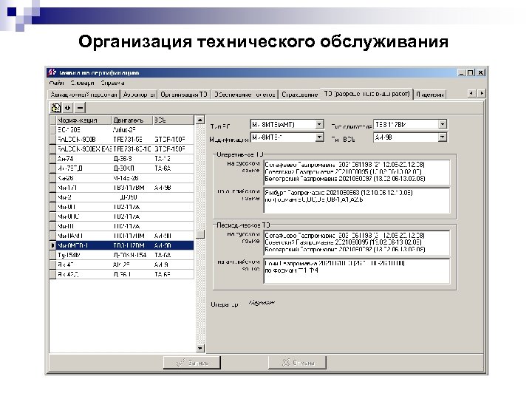532x399 pixels.
Task: Click the list scrollbar up arrow
Action: [x=200, y=120]
